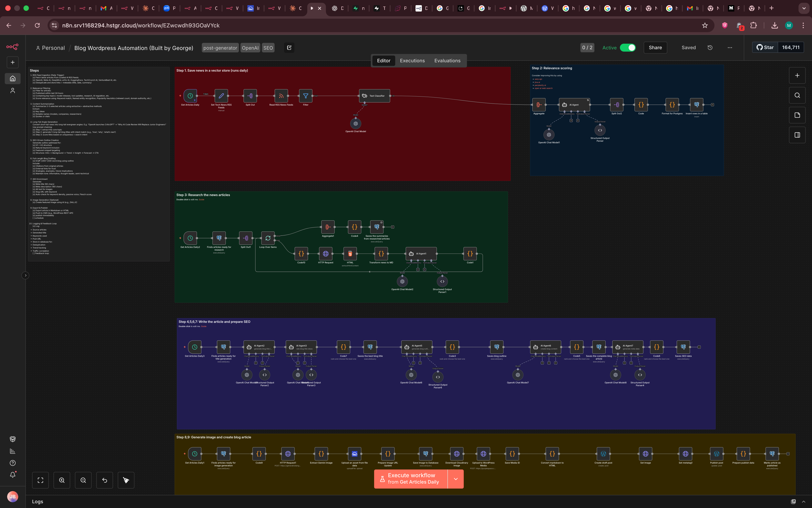The height and width of the screenshot is (508, 812).
Task: Select the Loop Over Items node
Action: point(268,238)
